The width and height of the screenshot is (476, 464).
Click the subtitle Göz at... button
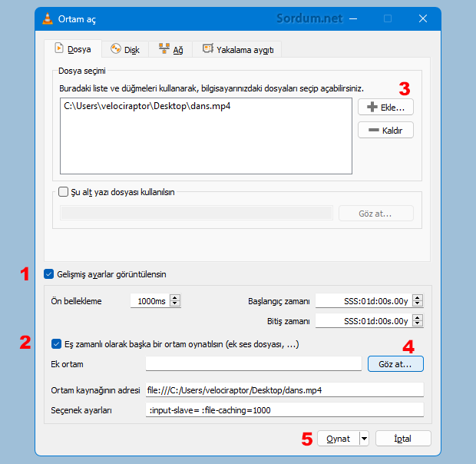pos(376,214)
